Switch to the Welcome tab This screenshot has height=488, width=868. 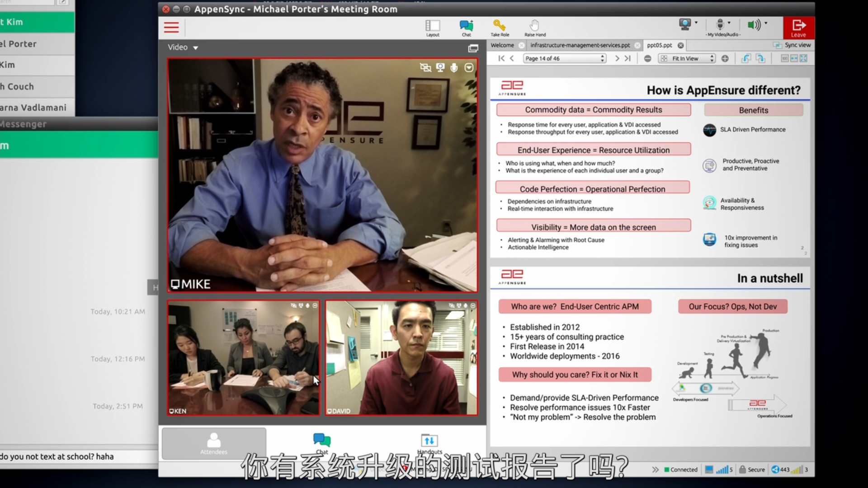point(502,45)
